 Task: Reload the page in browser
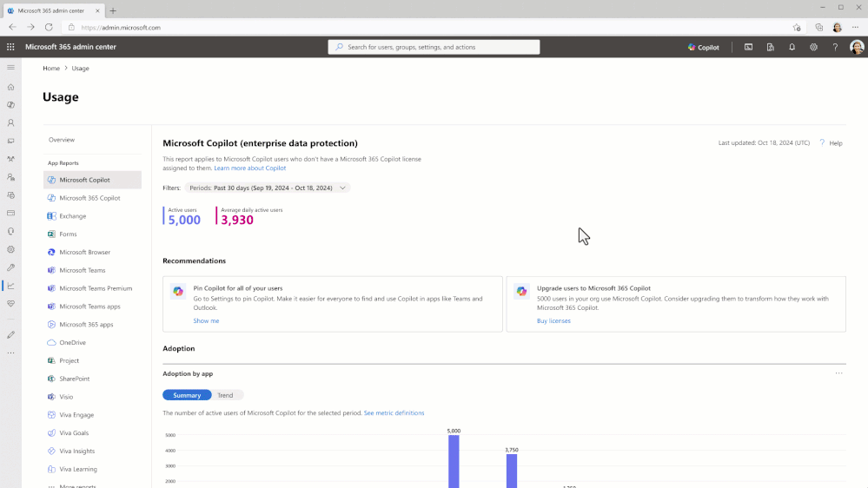[49, 27]
